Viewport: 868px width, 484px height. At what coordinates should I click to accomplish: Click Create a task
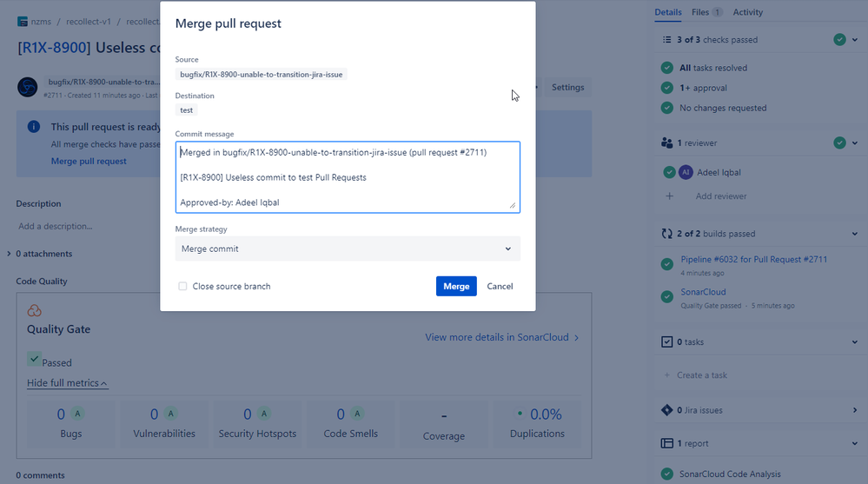click(702, 375)
